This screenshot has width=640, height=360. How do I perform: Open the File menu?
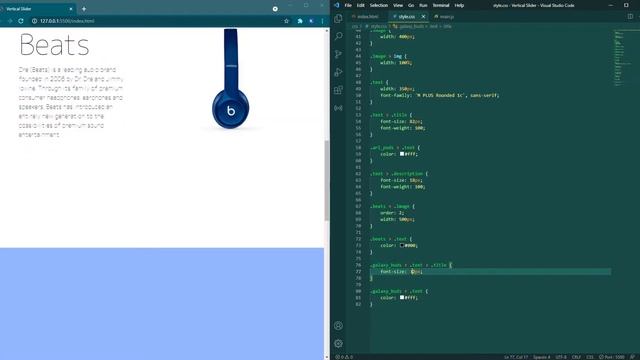pos(348,5)
